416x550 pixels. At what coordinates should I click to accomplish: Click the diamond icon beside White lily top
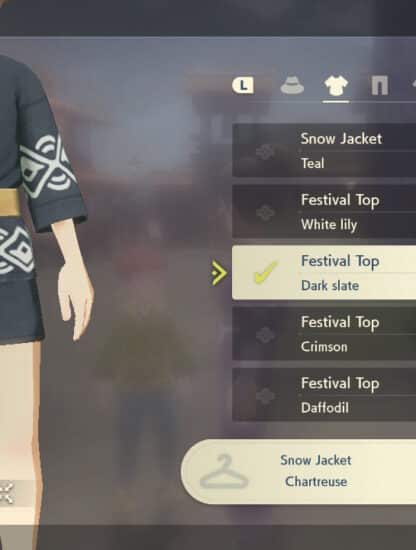(265, 213)
